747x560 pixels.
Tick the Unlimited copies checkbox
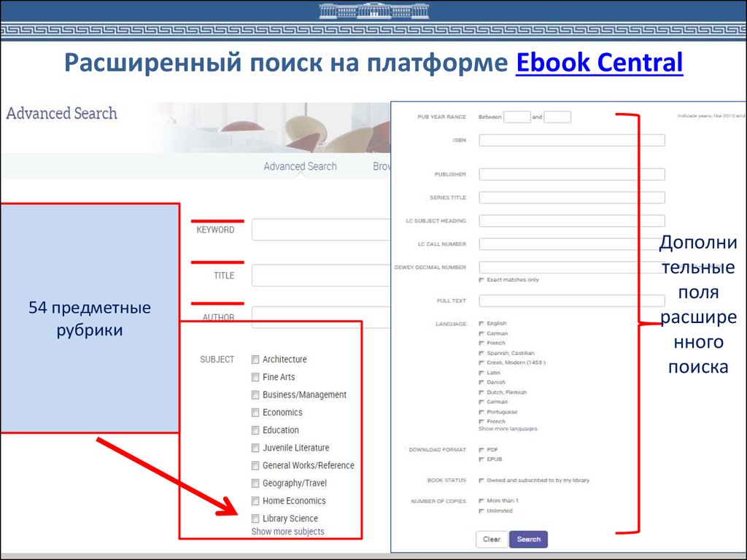(481, 511)
